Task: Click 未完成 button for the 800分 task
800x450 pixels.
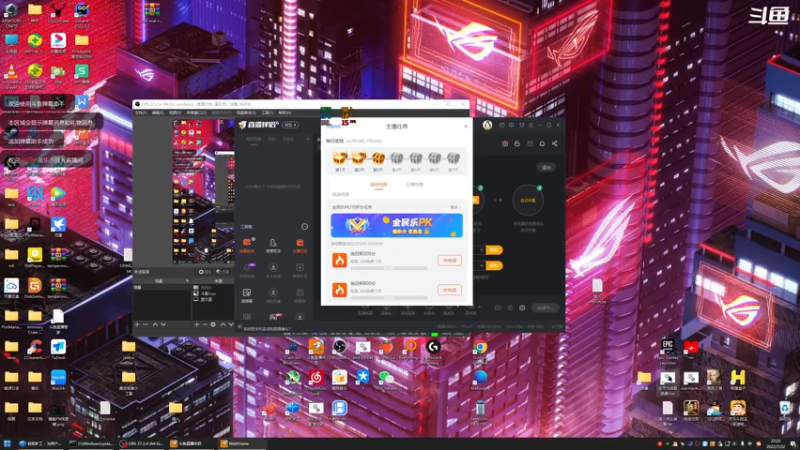Action: (449, 290)
